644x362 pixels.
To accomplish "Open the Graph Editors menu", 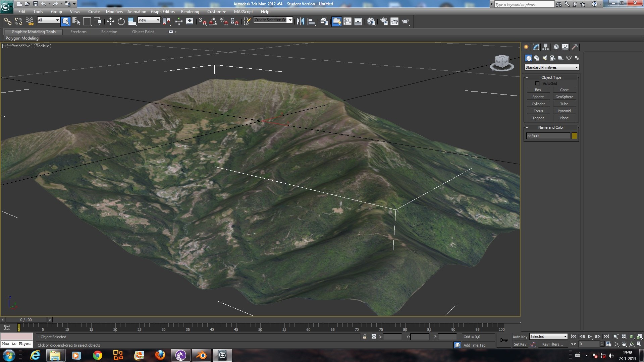I will point(163,11).
